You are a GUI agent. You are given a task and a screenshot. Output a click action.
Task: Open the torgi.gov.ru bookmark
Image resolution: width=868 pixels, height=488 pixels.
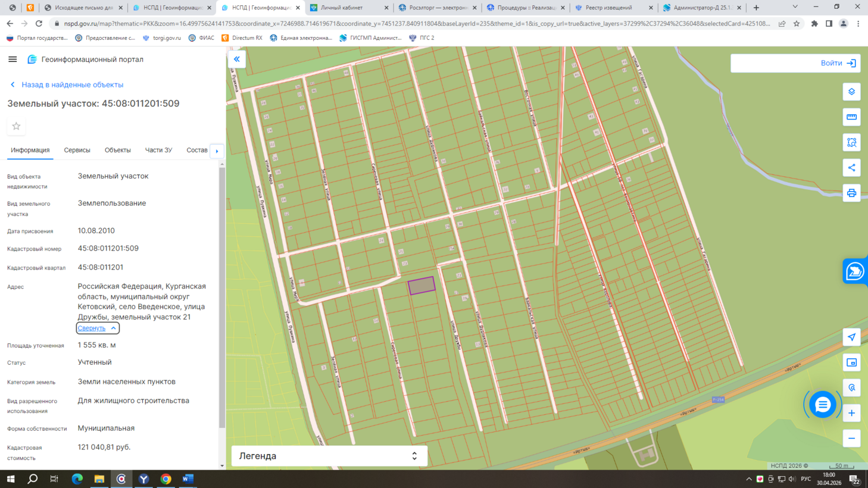coord(162,37)
